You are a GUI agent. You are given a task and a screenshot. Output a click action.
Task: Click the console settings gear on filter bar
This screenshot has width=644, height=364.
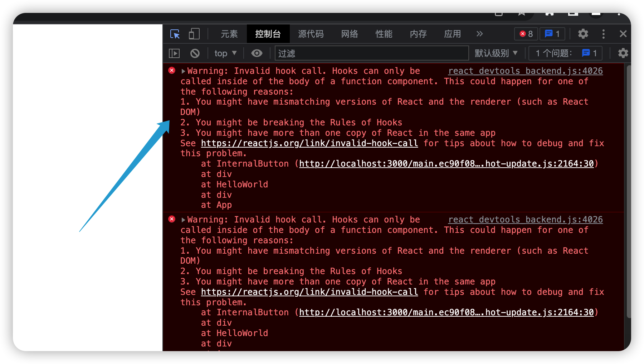tap(623, 53)
